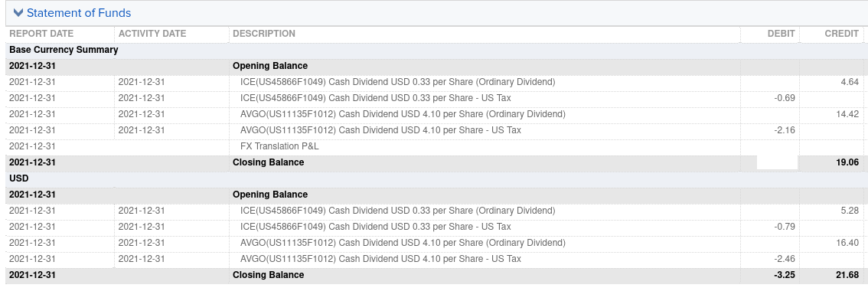Click the ICE Ordinary Dividend description with credit 4.64

(x=397, y=82)
